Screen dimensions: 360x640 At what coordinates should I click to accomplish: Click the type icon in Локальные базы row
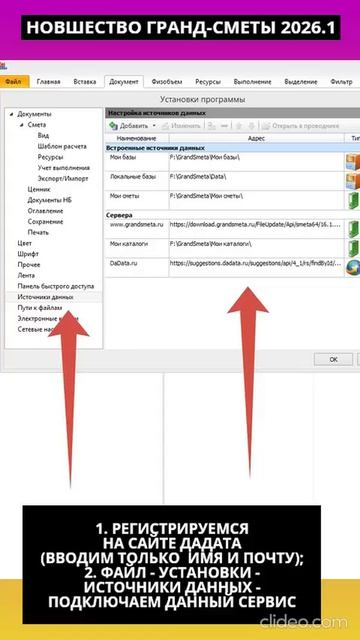click(x=353, y=181)
